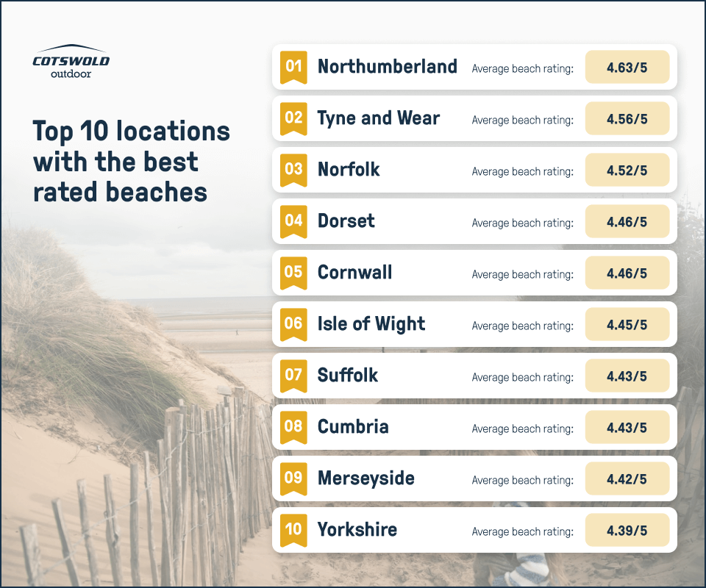The height and width of the screenshot is (588, 706).
Task: Select the Northumberland location name
Action: point(388,67)
